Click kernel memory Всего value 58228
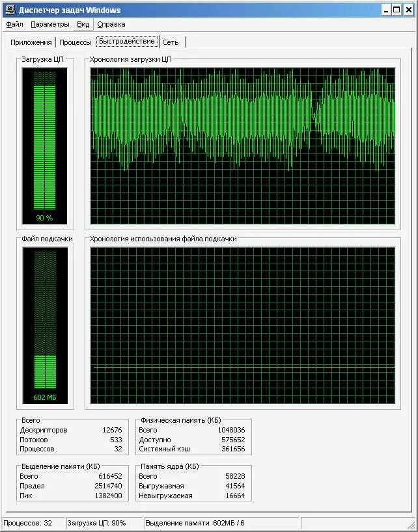The height and width of the screenshot is (532, 418). point(235,476)
